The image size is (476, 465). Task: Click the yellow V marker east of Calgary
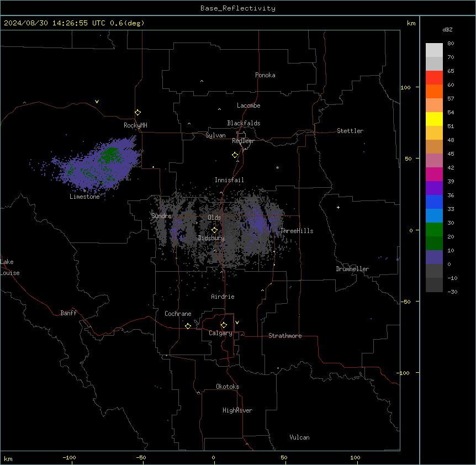[x=237, y=323]
